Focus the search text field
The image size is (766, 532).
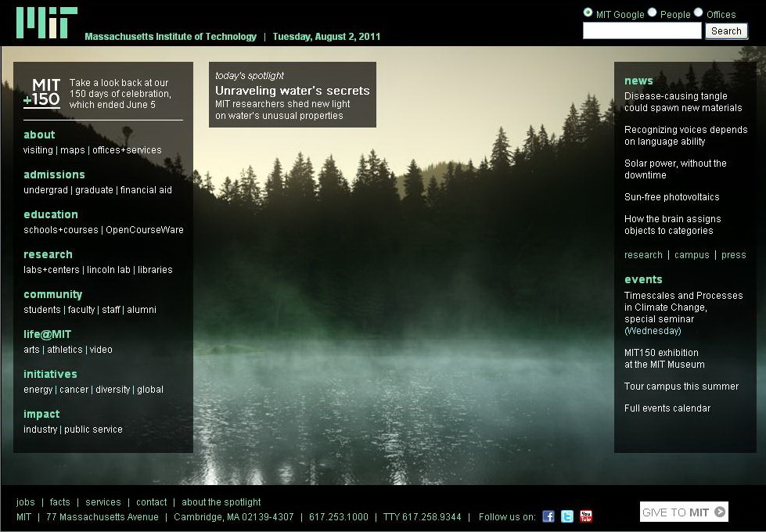click(642, 31)
